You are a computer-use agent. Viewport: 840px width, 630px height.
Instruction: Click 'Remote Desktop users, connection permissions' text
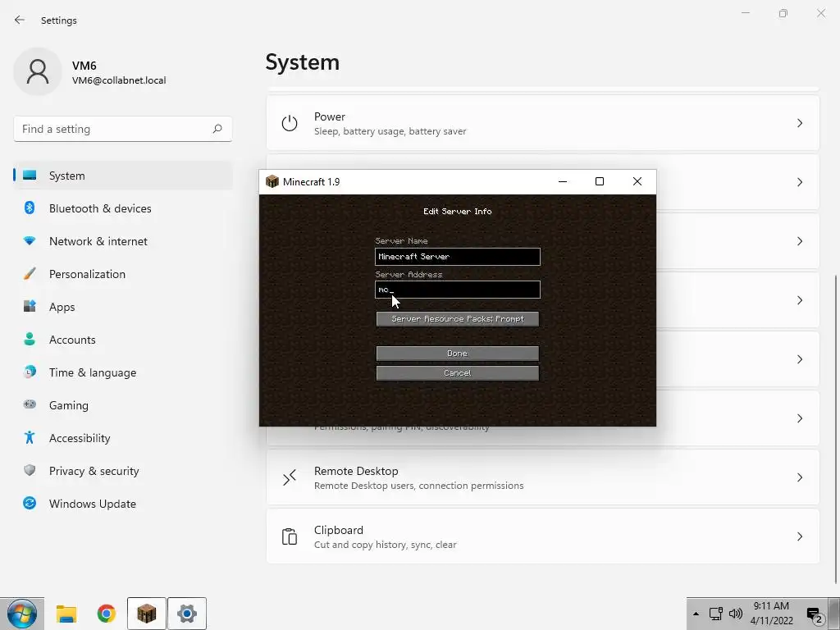(419, 486)
